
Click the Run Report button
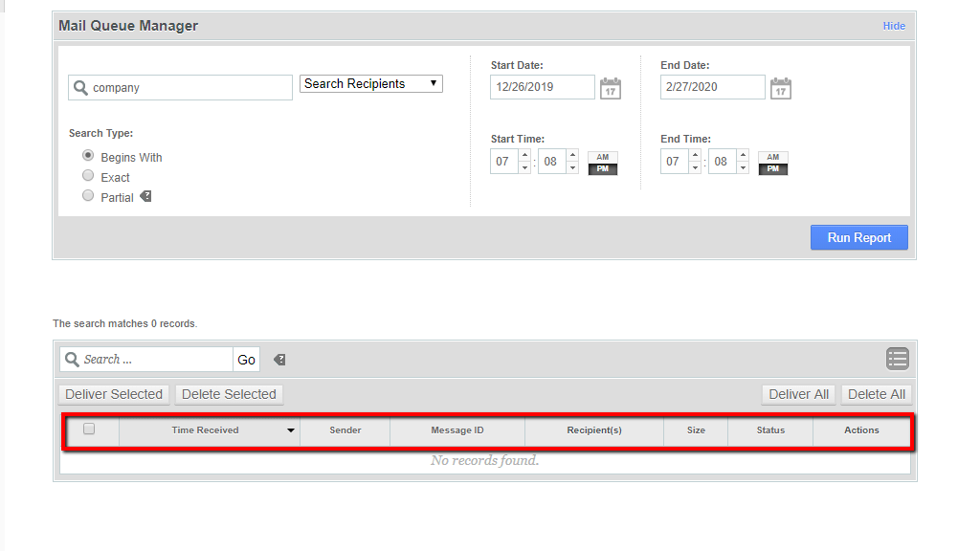tap(858, 237)
